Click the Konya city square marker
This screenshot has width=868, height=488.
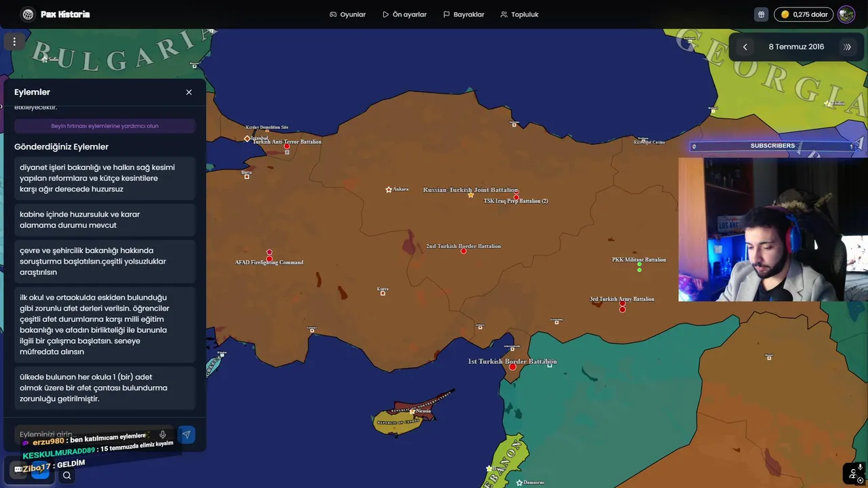point(382,293)
